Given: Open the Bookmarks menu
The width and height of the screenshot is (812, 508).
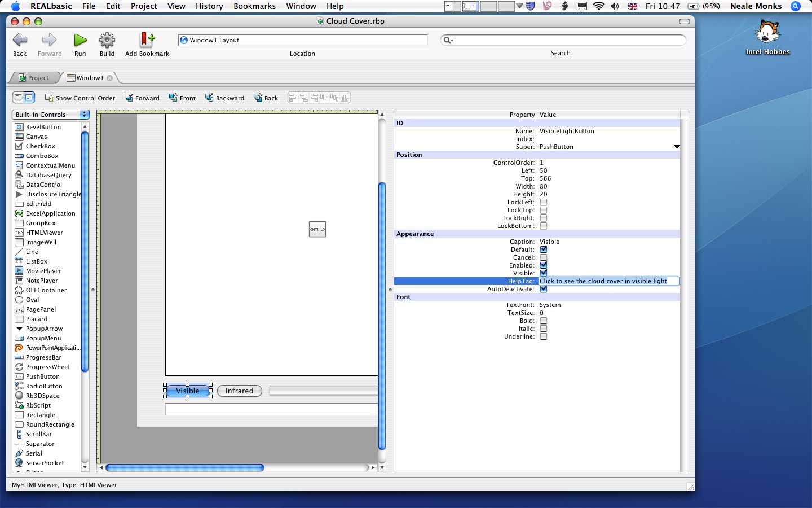Looking at the screenshot, I should point(254,6).
